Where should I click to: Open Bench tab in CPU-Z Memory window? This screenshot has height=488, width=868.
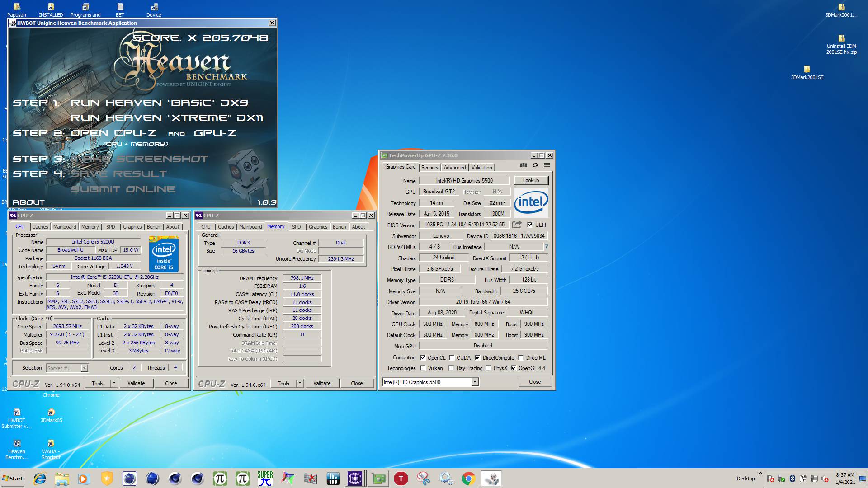click(339, 227)
